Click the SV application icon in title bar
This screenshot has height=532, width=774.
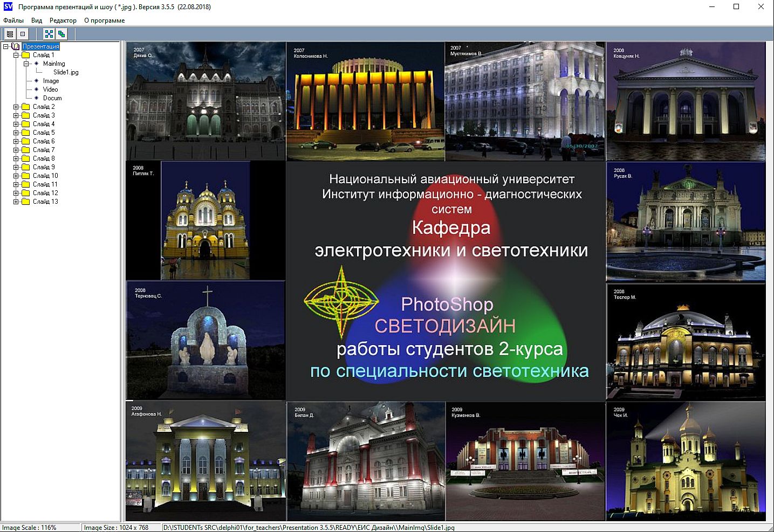pos(8,6)
